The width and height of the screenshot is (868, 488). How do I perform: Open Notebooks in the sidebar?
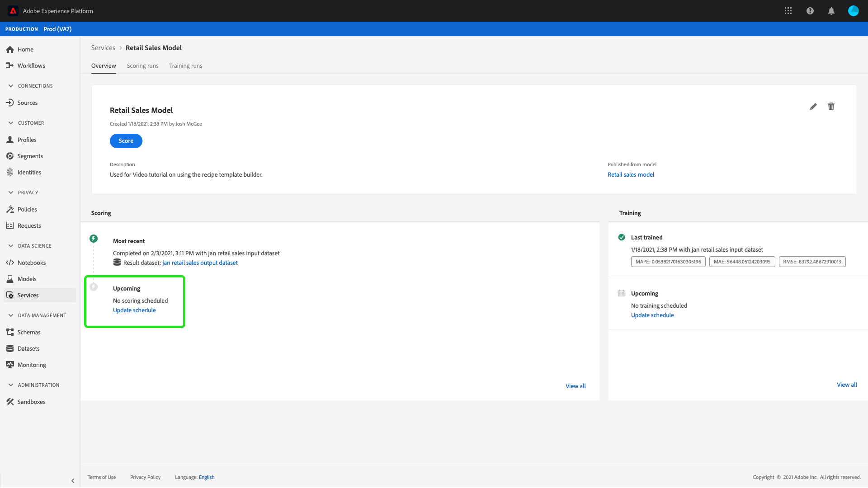(31, 263)
